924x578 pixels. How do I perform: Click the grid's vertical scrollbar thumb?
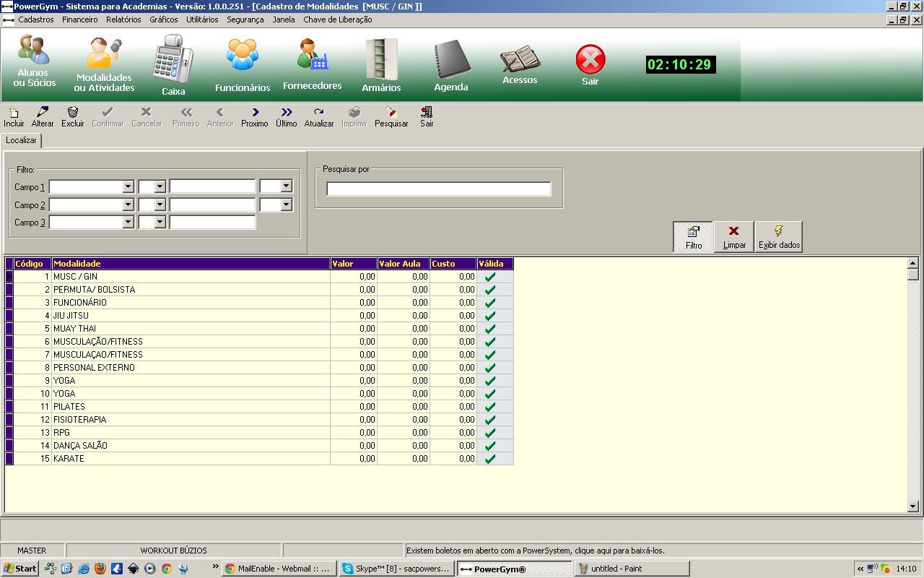coord(913,275)
